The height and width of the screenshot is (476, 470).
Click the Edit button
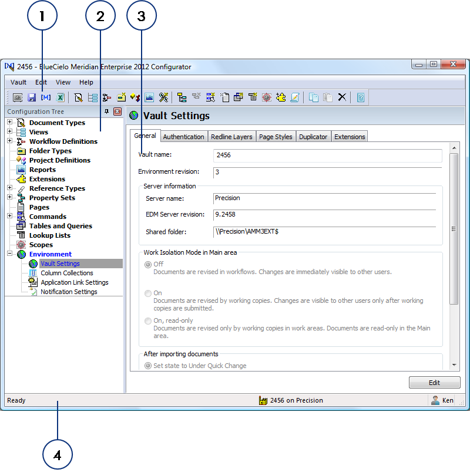pyautogui.click(x=434, y=383)
